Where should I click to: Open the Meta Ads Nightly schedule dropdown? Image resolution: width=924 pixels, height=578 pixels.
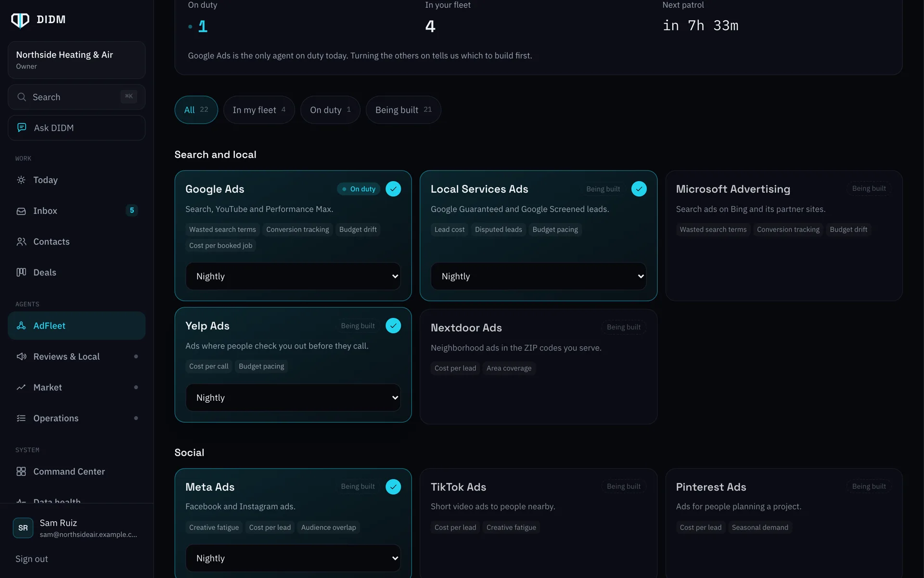click(x=293, y=558)
